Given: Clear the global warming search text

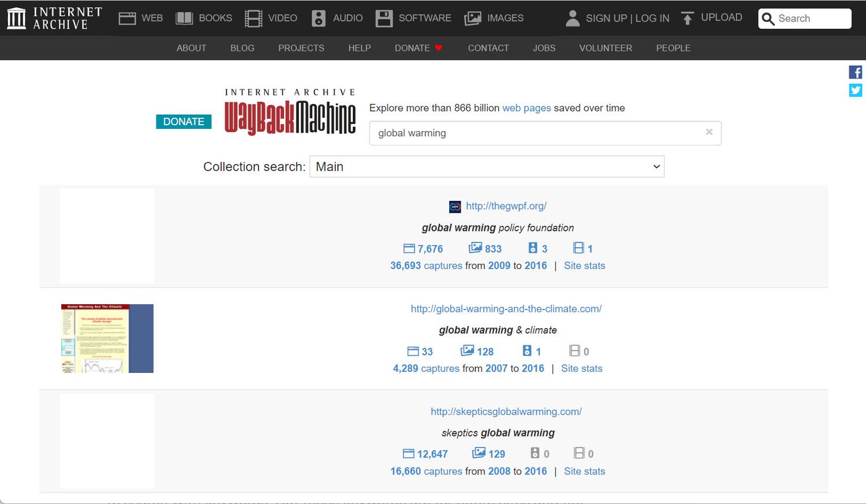Looking at the screenshot, I should point(709,132).
